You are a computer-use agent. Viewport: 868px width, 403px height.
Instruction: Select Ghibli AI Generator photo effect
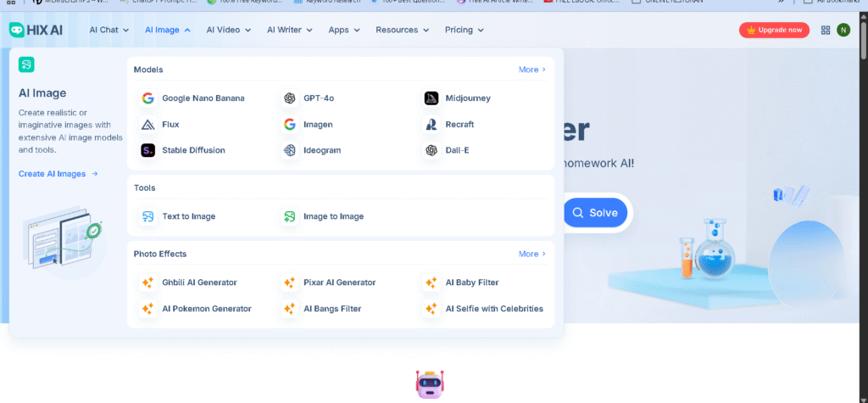click(x=198, y=283)
